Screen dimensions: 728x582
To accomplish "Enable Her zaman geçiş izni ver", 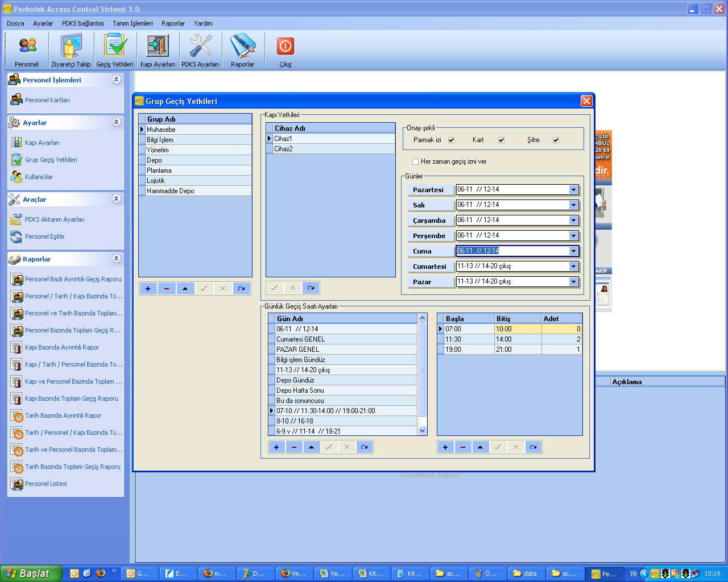I will tap(415, 162).
